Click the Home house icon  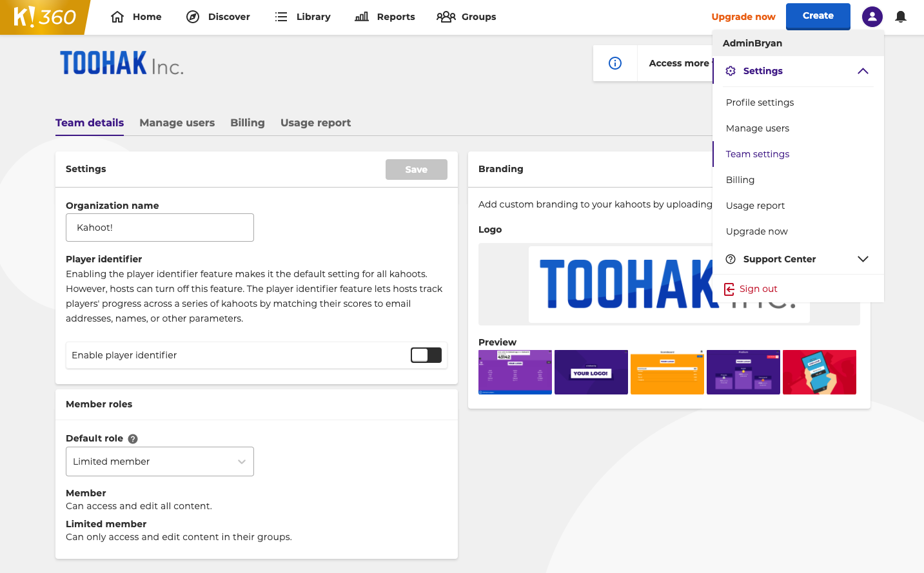pyautogui.click(x=117, y=17)
